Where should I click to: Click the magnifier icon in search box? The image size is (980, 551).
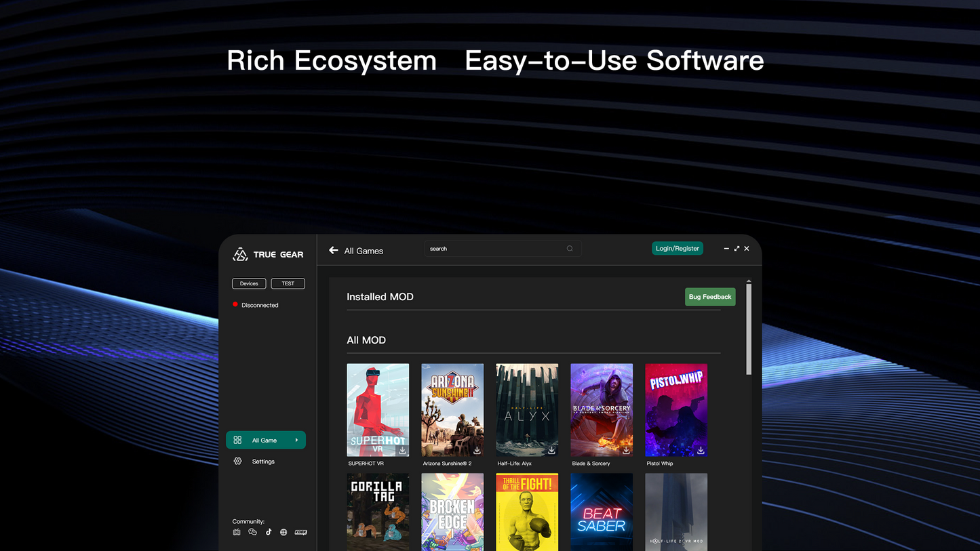570,249
